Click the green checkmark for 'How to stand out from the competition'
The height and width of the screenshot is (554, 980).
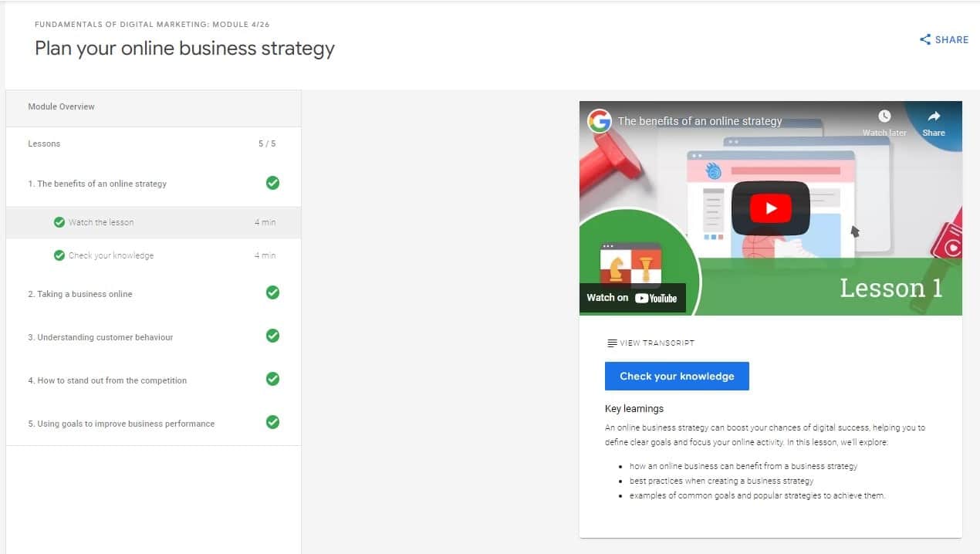(272, 380)
